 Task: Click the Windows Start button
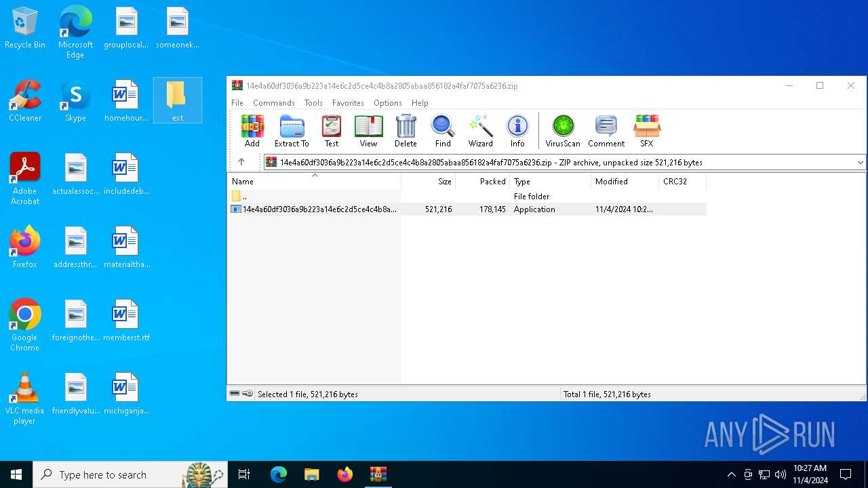(16, 474)
